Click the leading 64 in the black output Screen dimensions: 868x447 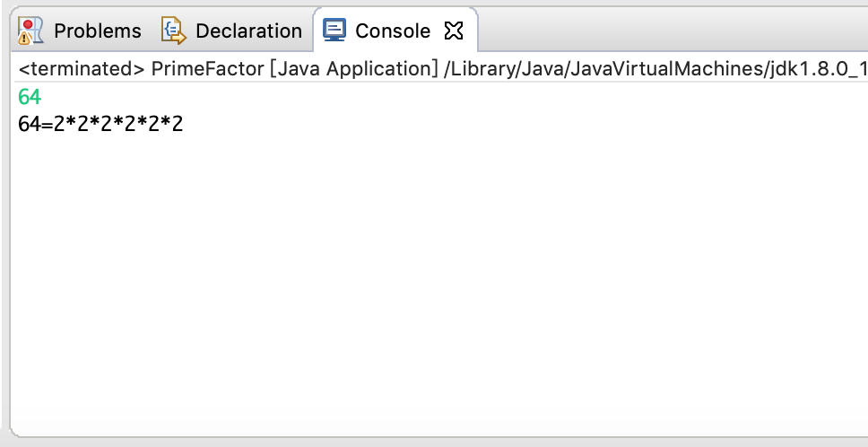click(x=30, y=124)
